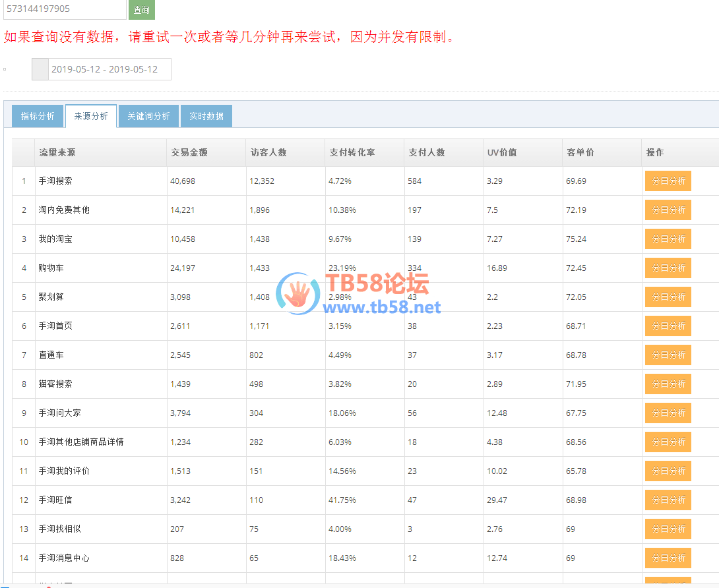Sort by 交易金额 column header
The height and width of the screenshot is (588, 719).
coord(189,152)
